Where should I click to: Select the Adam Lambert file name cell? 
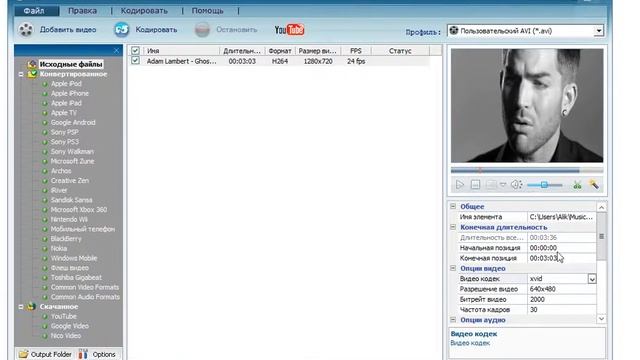coord(181,61)
